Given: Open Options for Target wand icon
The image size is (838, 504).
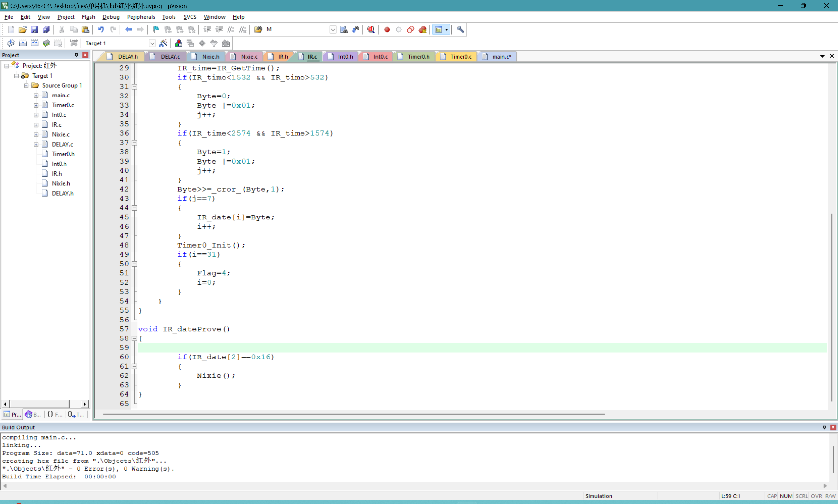Looking at the screenshot, I should click(x=163, y=43).
